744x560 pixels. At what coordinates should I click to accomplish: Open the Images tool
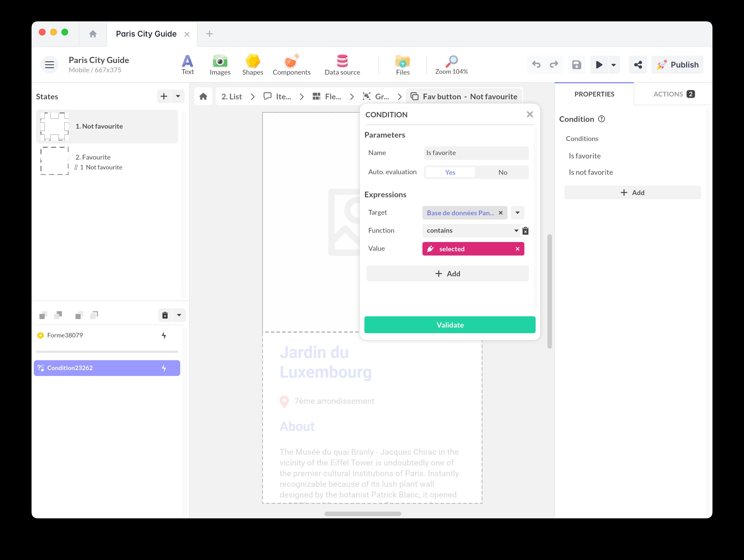[x=220, y=64]
